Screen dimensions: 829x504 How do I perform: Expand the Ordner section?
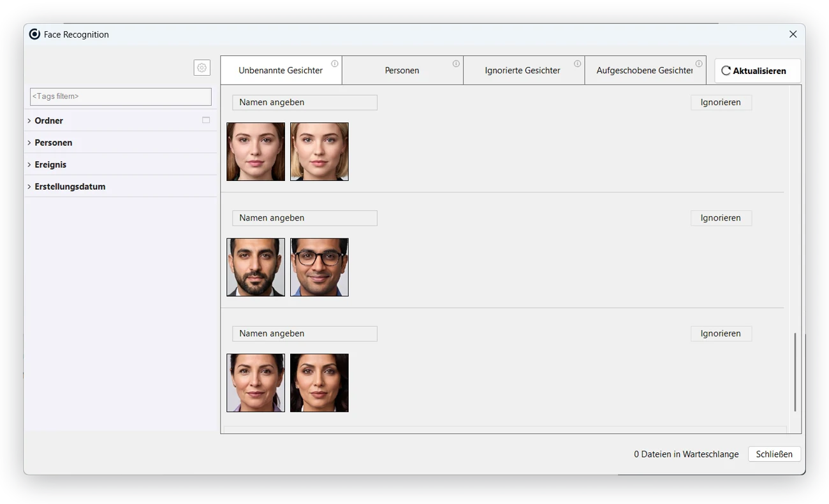pos(29,120)
